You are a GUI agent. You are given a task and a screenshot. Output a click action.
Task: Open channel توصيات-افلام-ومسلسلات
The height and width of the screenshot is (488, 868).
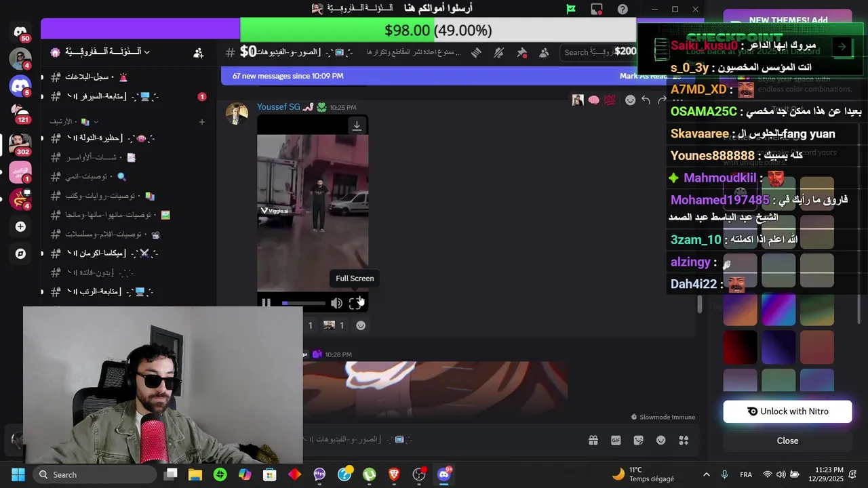(x=127, y=234)
